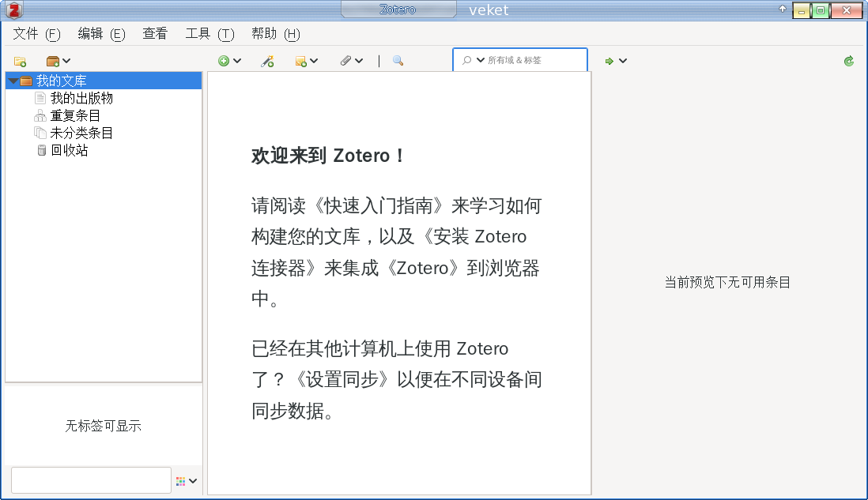Click the 欢迎来到 Zotero！ heading
The width and height of the screenshot is (868, 500).
point(328,156)
